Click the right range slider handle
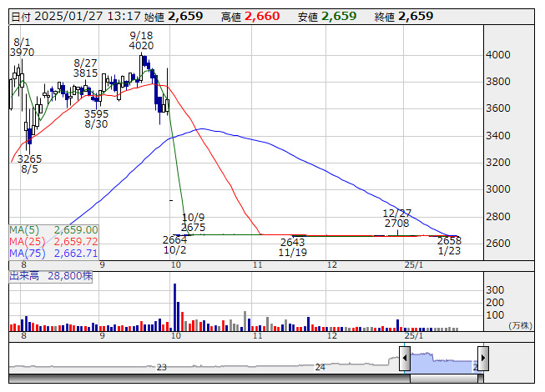Screen dimensions: 545x392 [482, 359]
